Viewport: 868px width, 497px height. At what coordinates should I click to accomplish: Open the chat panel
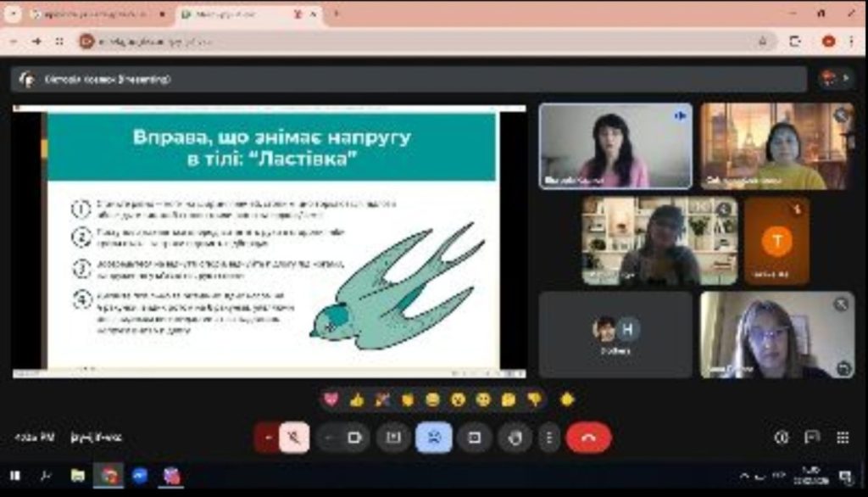click(812, 438)
